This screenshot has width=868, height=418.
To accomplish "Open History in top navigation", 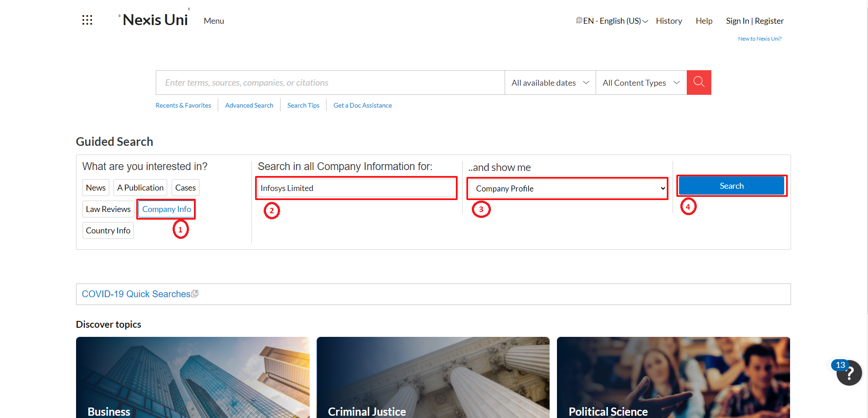I will click(x=669, y=21).
